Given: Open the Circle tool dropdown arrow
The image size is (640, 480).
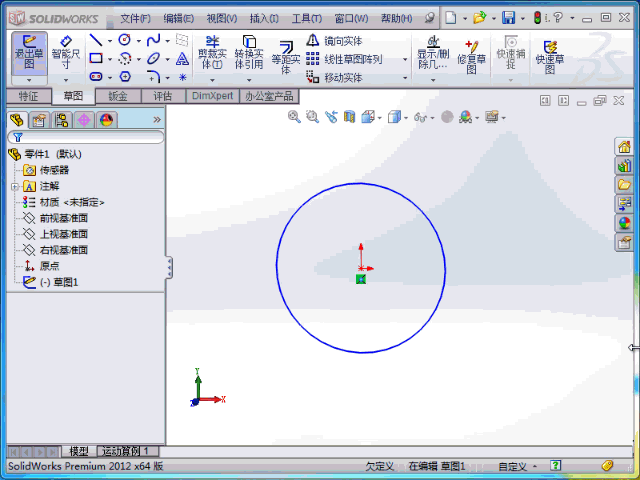Looking at the screenshot, I should point(139,41).
